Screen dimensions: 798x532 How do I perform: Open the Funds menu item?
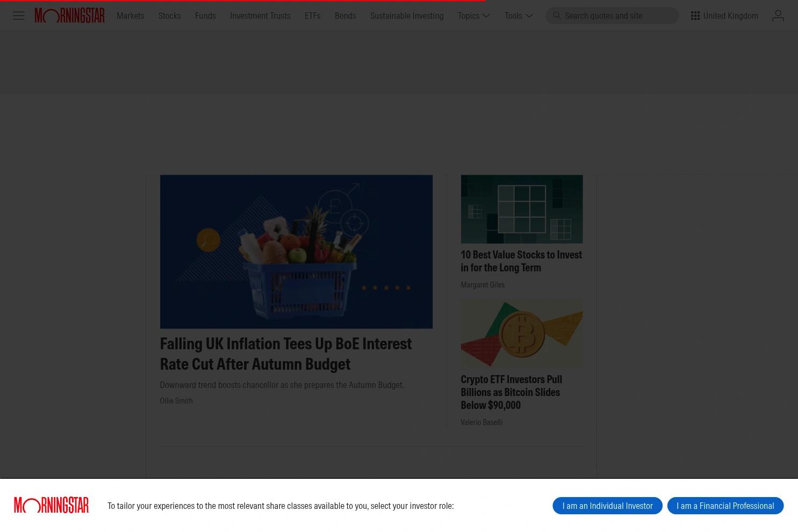click(205, 16)
